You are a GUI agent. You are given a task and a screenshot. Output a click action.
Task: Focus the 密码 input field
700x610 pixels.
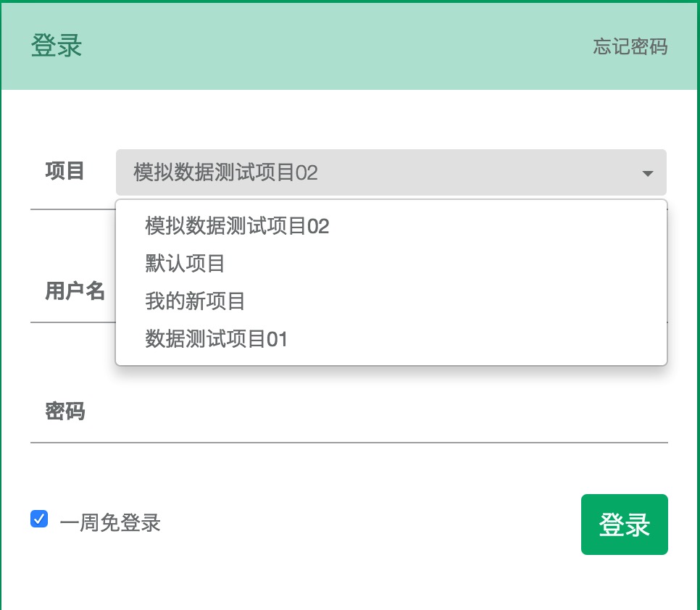(x=380, y=411)
